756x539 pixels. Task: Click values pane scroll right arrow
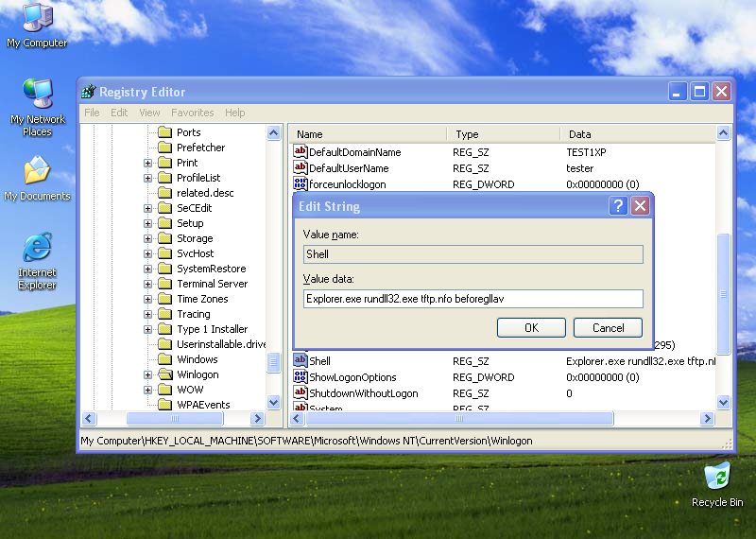coord(707,418)
